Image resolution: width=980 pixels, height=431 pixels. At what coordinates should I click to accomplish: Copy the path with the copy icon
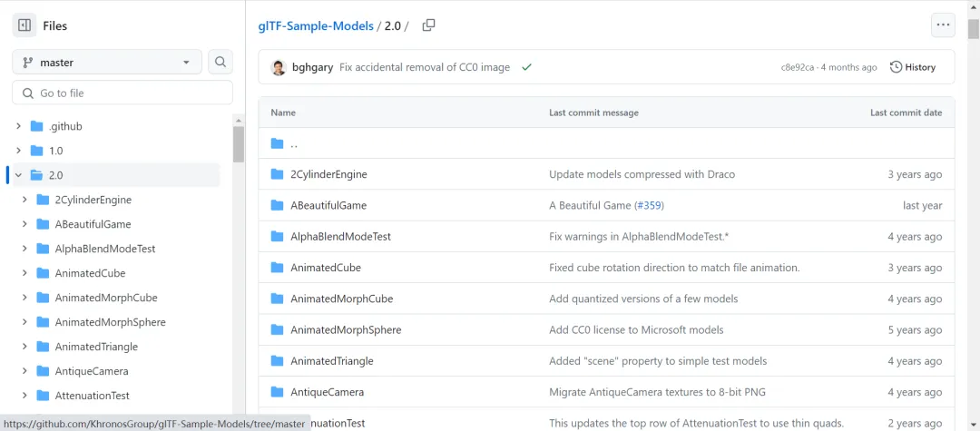428,25
